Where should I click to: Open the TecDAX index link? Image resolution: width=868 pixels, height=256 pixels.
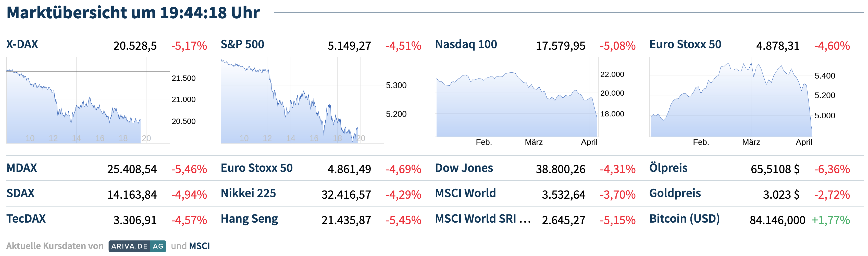click(26, 219)
